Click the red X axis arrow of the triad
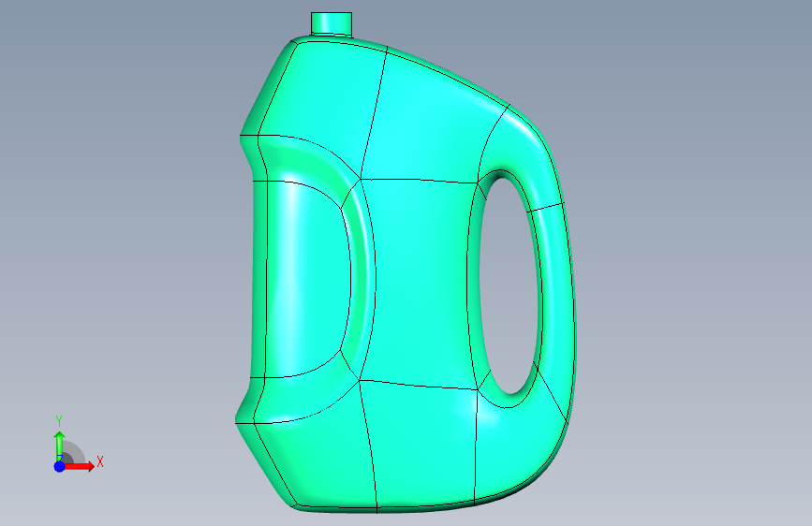The image size is (812, 526). coord(79,466)
